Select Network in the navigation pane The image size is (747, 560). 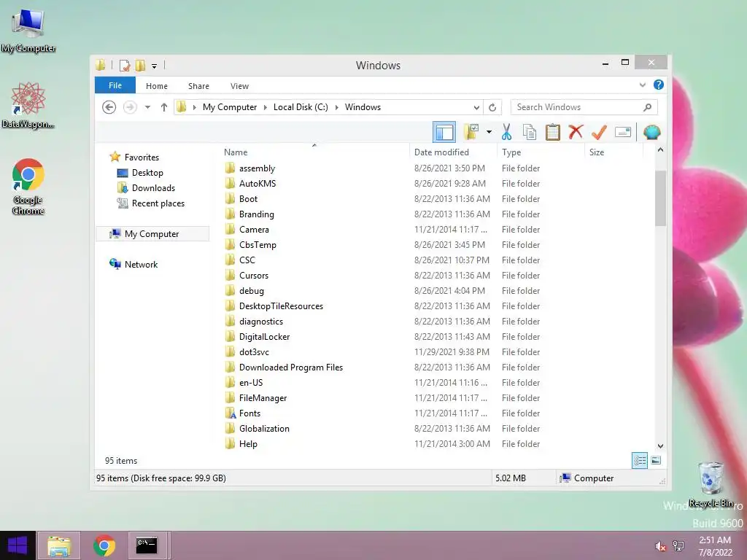141,264
